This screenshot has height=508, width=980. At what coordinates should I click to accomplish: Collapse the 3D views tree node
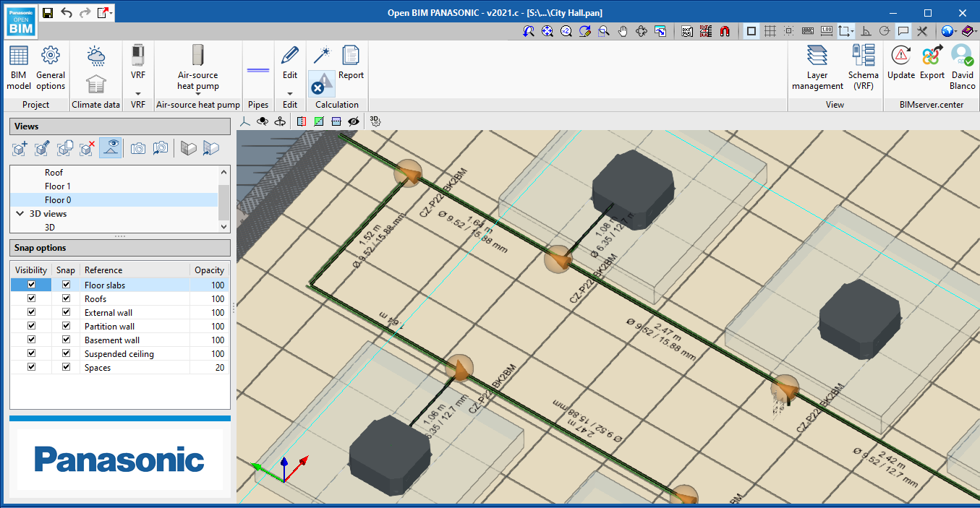[20, 214]
